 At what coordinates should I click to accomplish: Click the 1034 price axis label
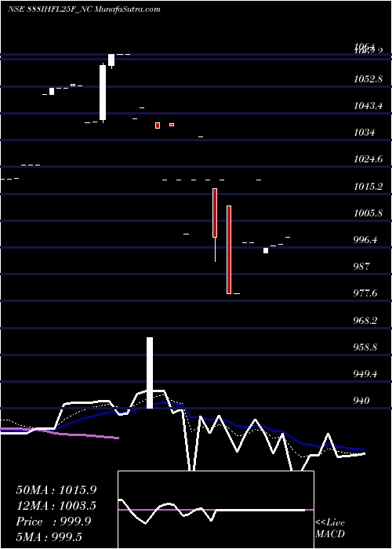tap(364, 133)
